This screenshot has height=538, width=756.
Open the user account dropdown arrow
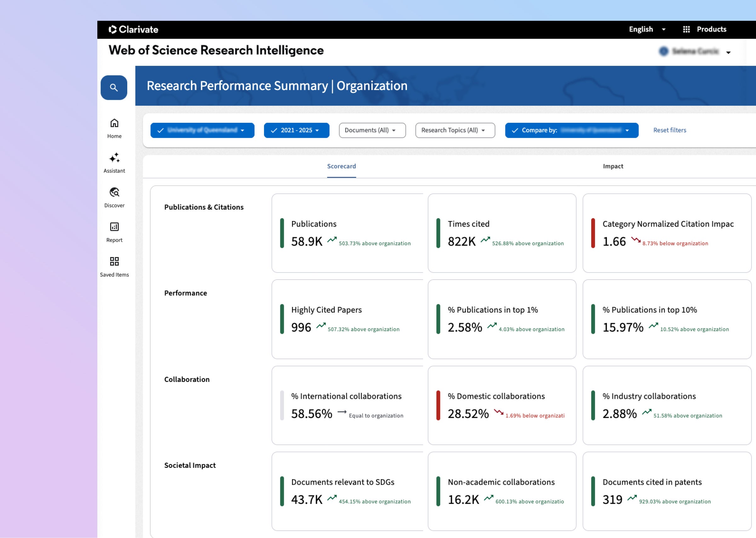[x=728, y=52]
